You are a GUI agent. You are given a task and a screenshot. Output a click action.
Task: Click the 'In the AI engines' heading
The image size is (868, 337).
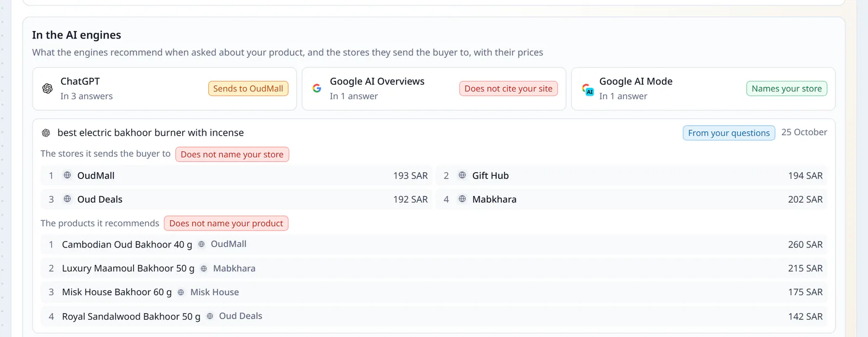coord(76,35)
